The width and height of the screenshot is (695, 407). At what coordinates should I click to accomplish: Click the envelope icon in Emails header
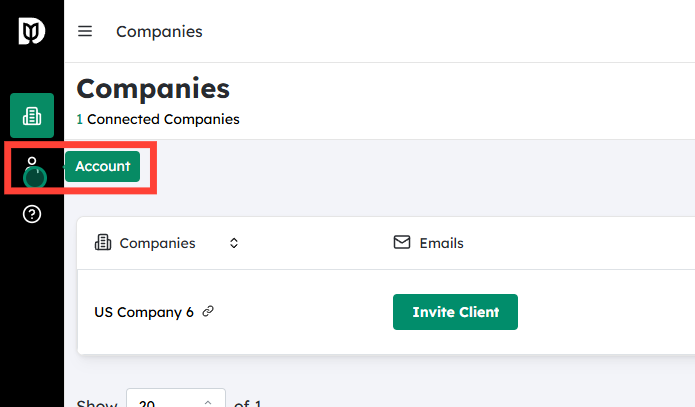tap(402, 243)
